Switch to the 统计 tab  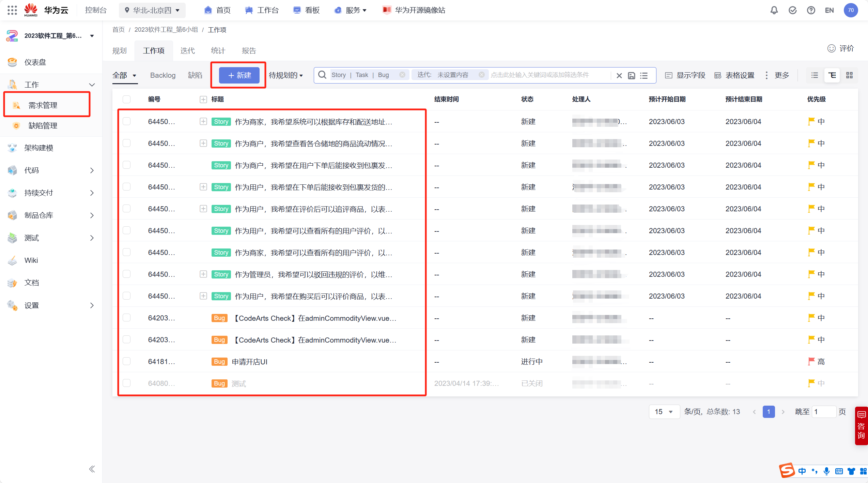[218, 51]
